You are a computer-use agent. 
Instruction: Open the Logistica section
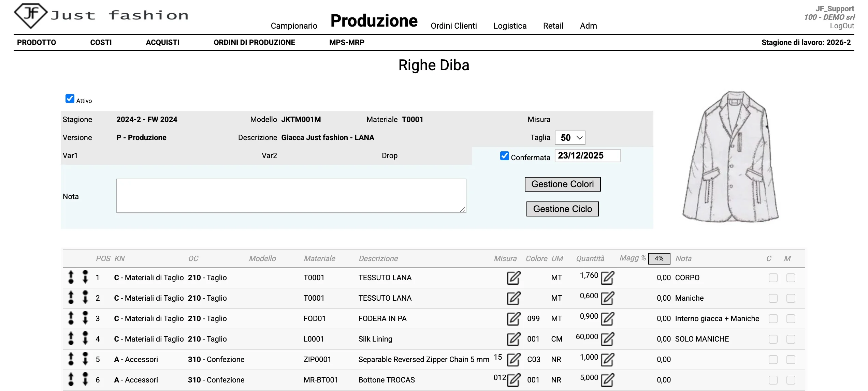coord(510,26)
